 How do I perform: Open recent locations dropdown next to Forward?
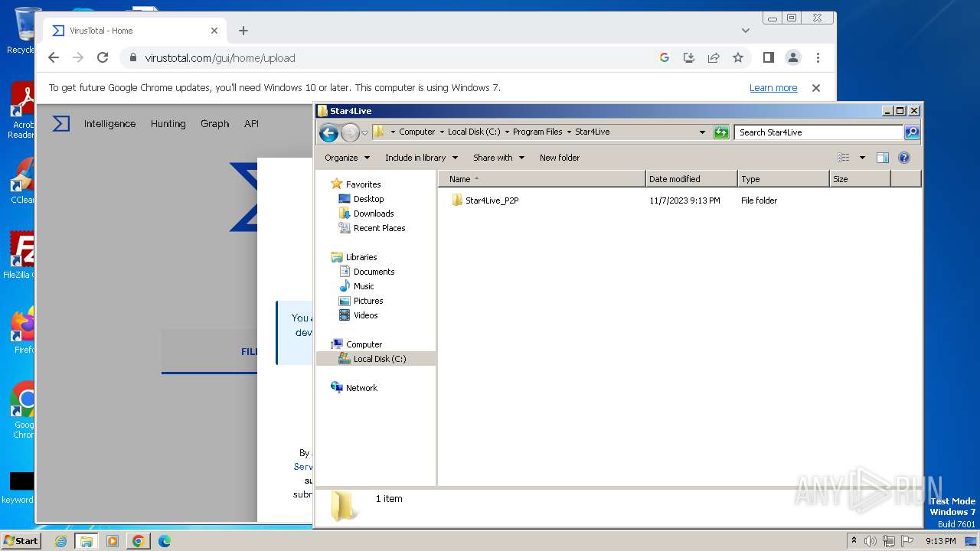point(364,132)
